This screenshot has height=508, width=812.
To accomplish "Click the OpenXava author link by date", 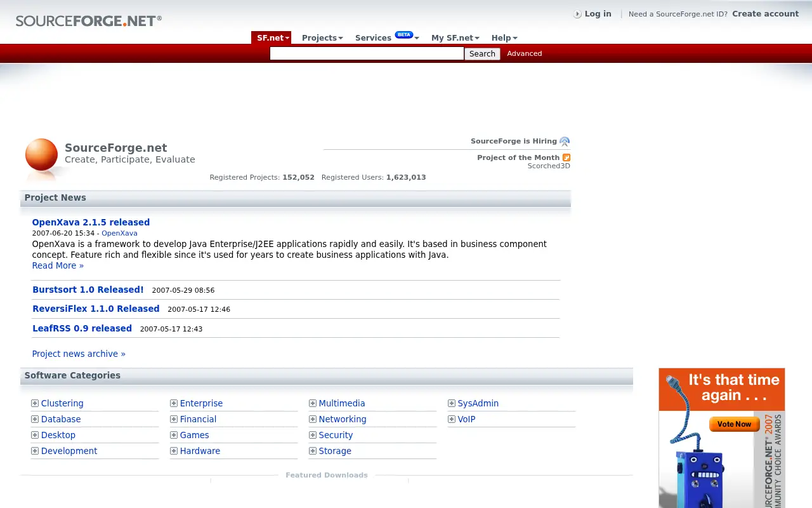I will (119, 233).
